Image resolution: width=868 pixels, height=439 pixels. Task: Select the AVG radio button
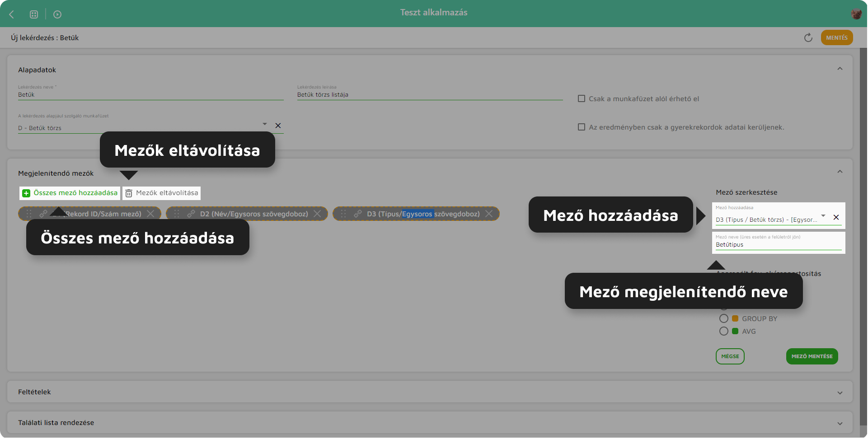(x=724, y=331)
